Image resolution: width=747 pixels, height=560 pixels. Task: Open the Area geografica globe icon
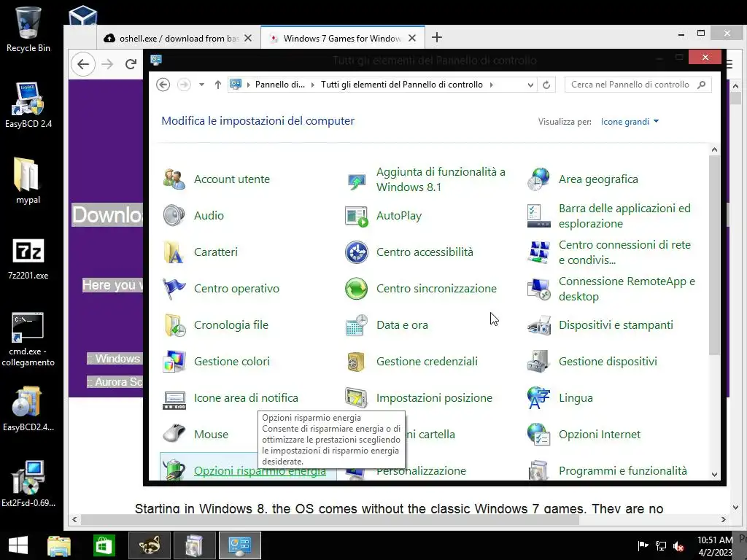click(539, 179)
